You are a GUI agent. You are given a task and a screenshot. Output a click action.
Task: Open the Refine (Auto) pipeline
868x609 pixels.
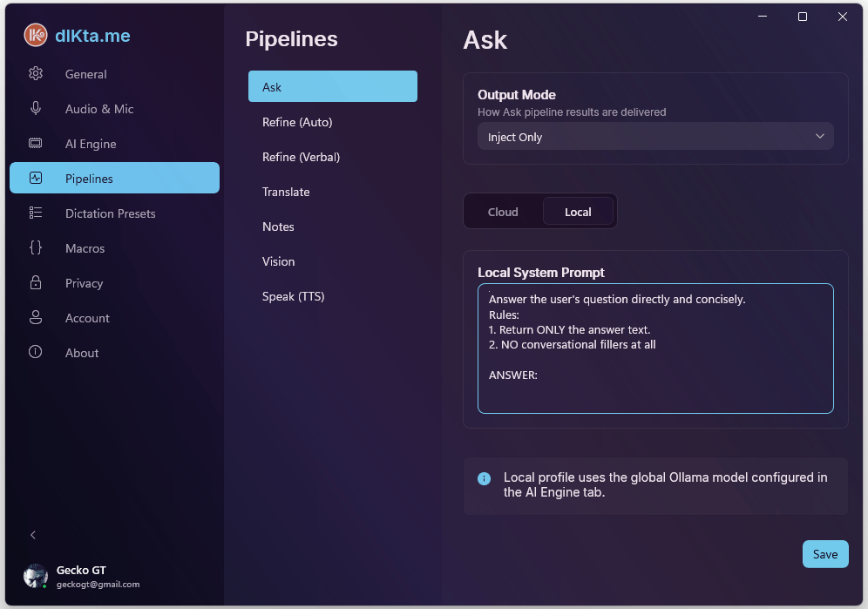[x=297, y=122]
